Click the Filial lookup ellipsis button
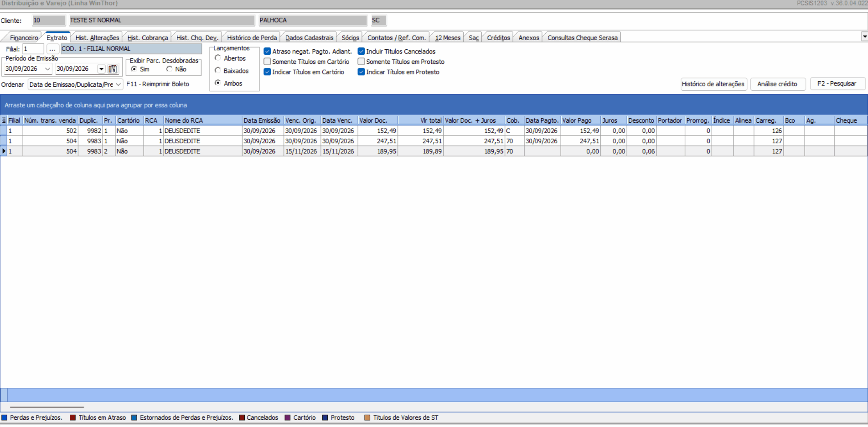 click(x=52, y=49)
